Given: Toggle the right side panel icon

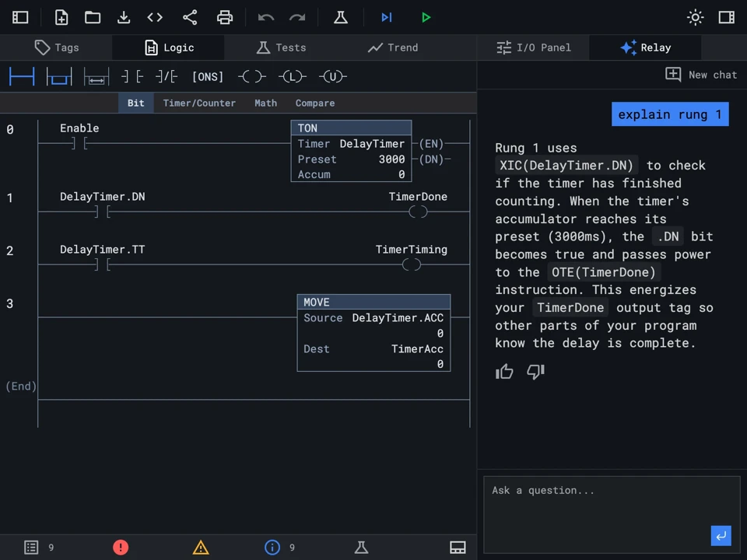Looking at the screenshot, I should click(x=727, y=18).
